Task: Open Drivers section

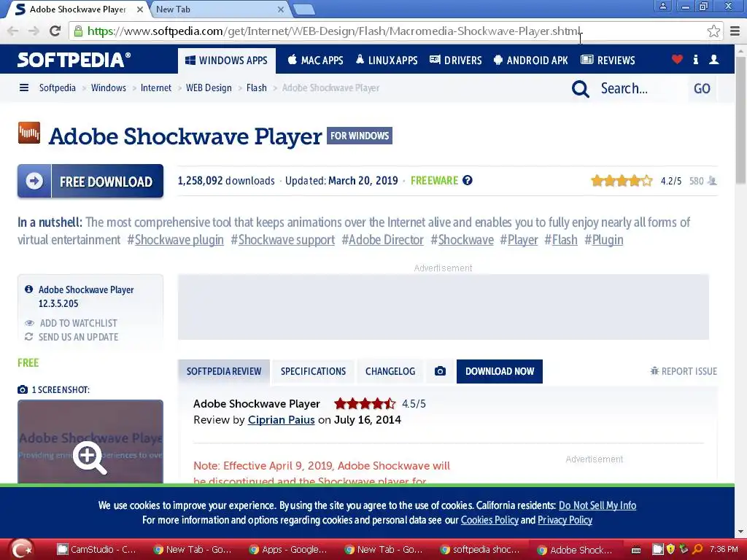Action: tap(455, 61)
